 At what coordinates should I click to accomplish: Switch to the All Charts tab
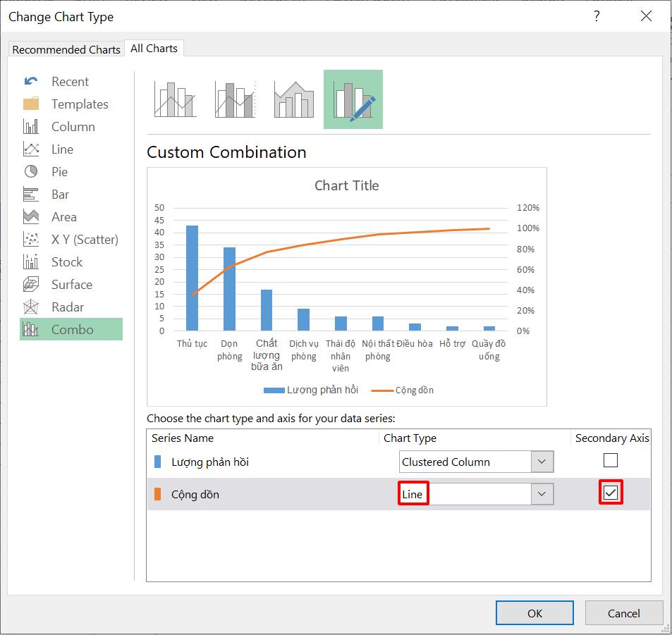coord(154,48)
